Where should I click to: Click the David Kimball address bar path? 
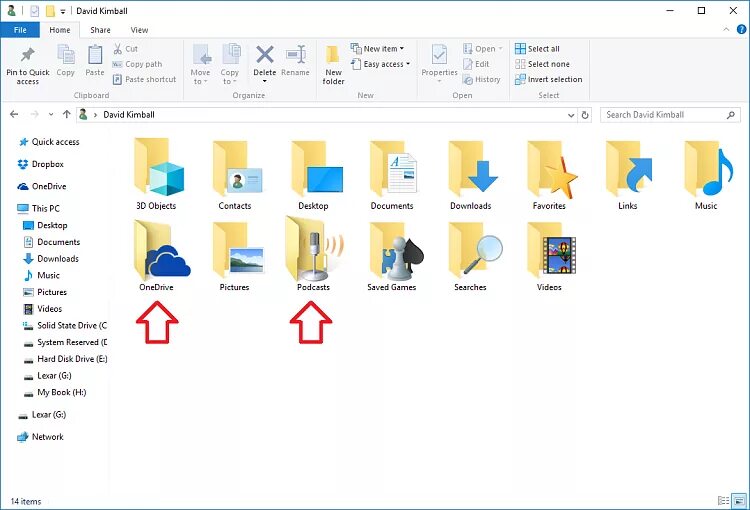pos(129,115)
